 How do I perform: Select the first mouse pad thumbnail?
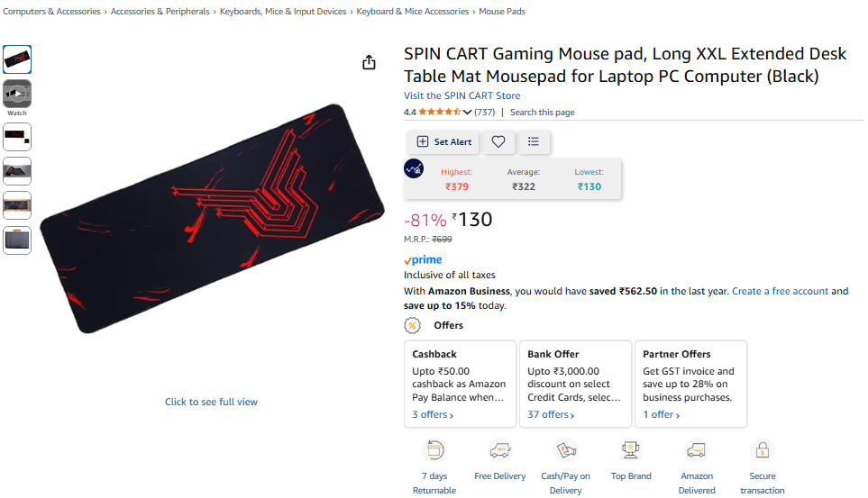[17, 59]
